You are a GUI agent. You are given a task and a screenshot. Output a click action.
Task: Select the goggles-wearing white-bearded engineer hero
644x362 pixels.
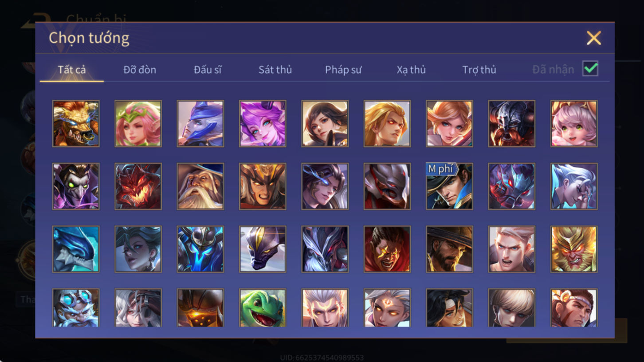(x=76, y=308)
